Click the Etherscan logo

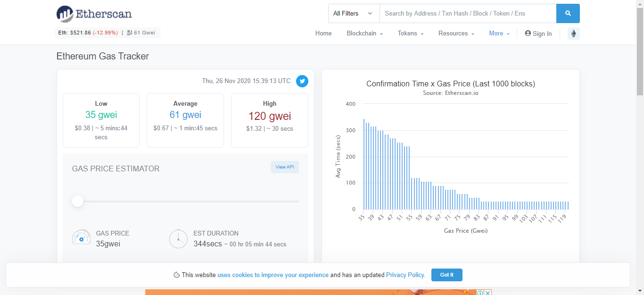[94, 14]
